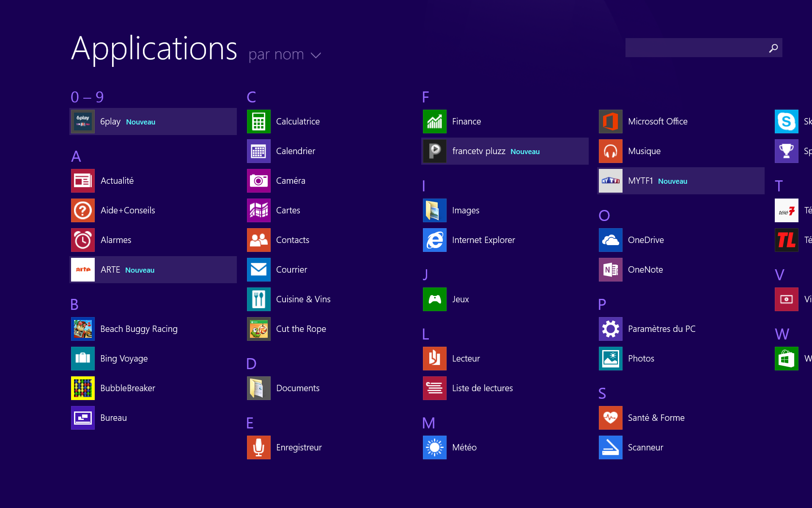This screenshot has height=508, width=812.
Task: Launch Cuisine & Vins icon
Action: [259, 299]
